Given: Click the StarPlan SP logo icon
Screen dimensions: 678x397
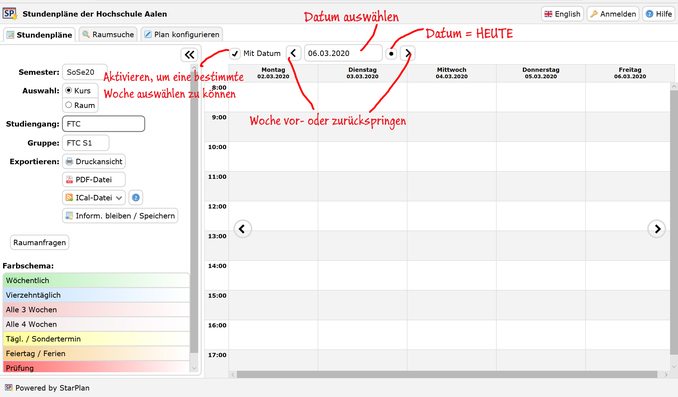Looking at the screenshot, I should (x=10, y=13).
